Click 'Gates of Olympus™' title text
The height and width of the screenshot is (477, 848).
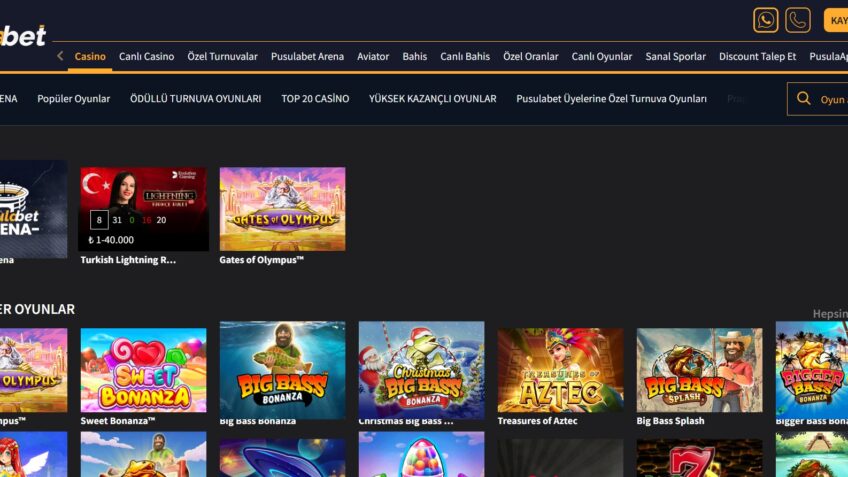point(261,260)
